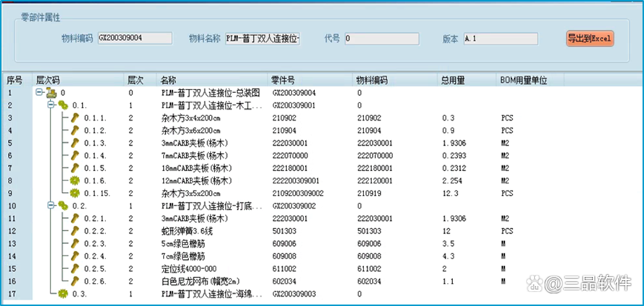Focus the 版本 field showing A.1

500,38
